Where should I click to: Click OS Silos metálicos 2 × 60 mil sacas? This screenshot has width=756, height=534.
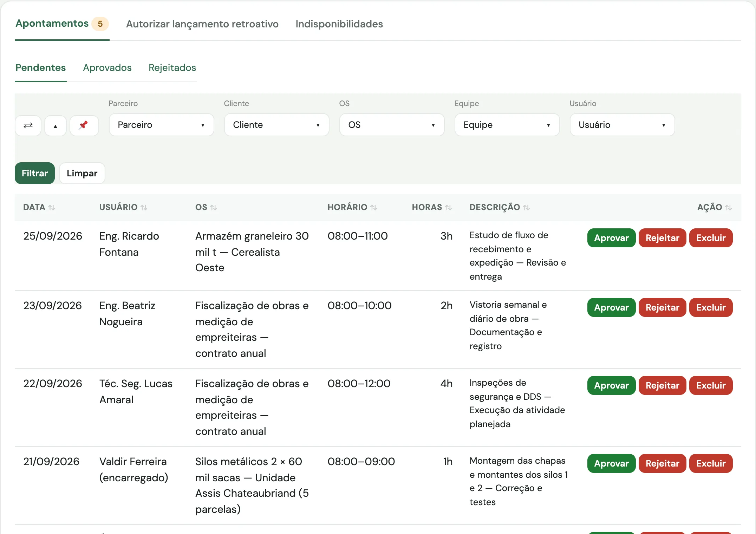[252, 486]
